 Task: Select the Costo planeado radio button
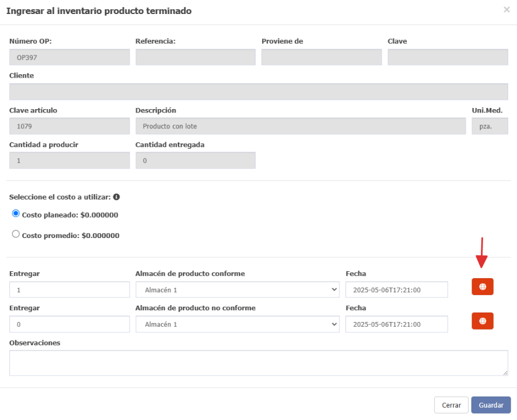pos(16,213)
